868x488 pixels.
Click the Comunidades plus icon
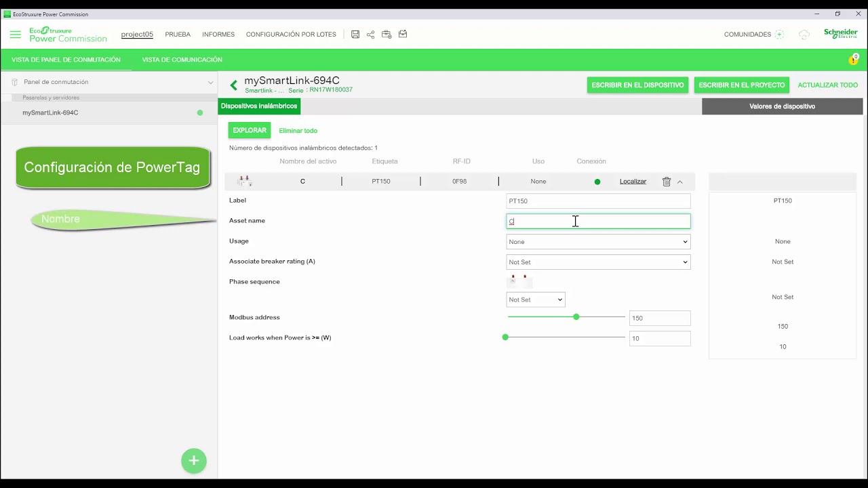click(779, 35)
